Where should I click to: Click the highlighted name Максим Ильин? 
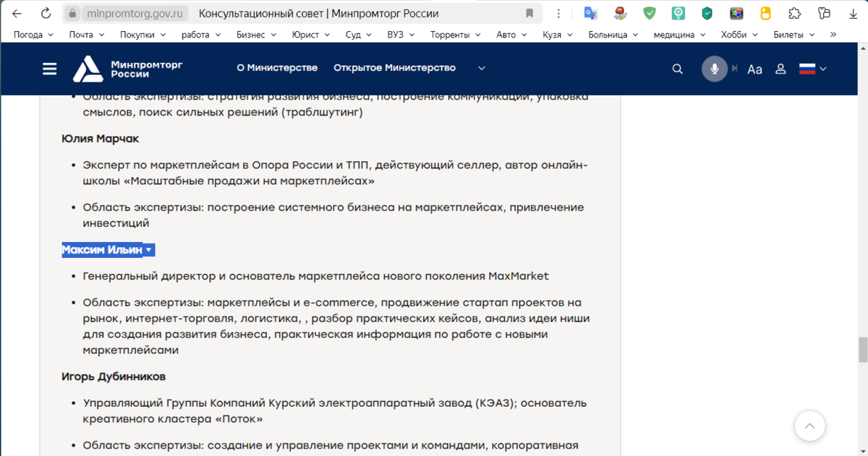tap(102, 250)
